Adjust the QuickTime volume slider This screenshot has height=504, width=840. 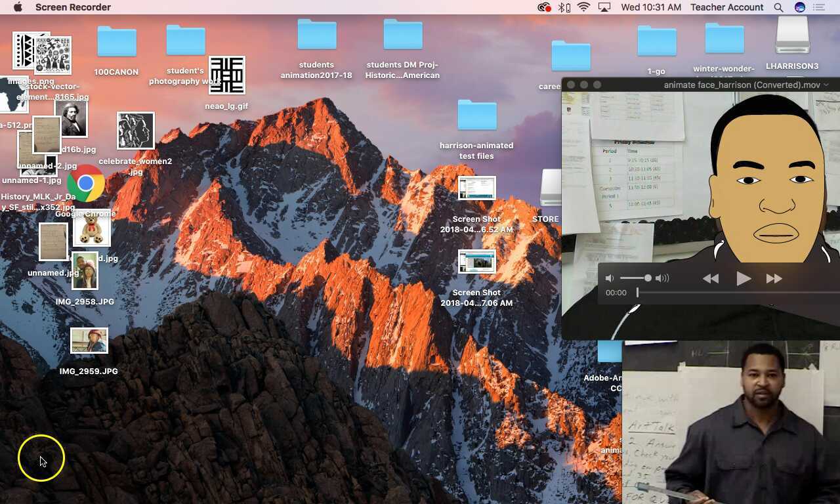click(x=648, y=278)
